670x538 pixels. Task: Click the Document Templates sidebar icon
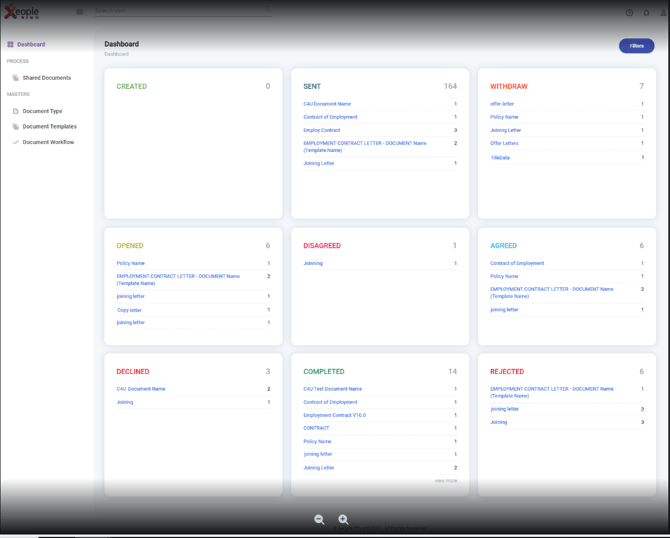pyautogui.click(x=15, y=127)
